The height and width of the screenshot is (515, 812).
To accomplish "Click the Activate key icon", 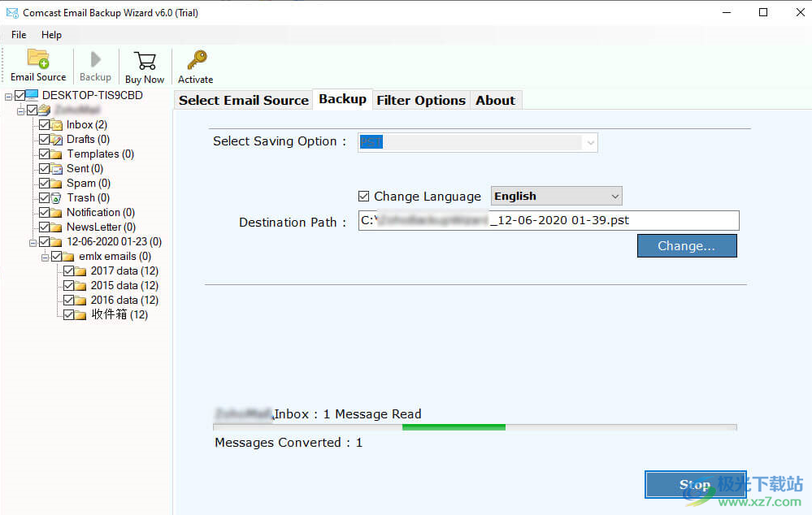I will 197,60.
